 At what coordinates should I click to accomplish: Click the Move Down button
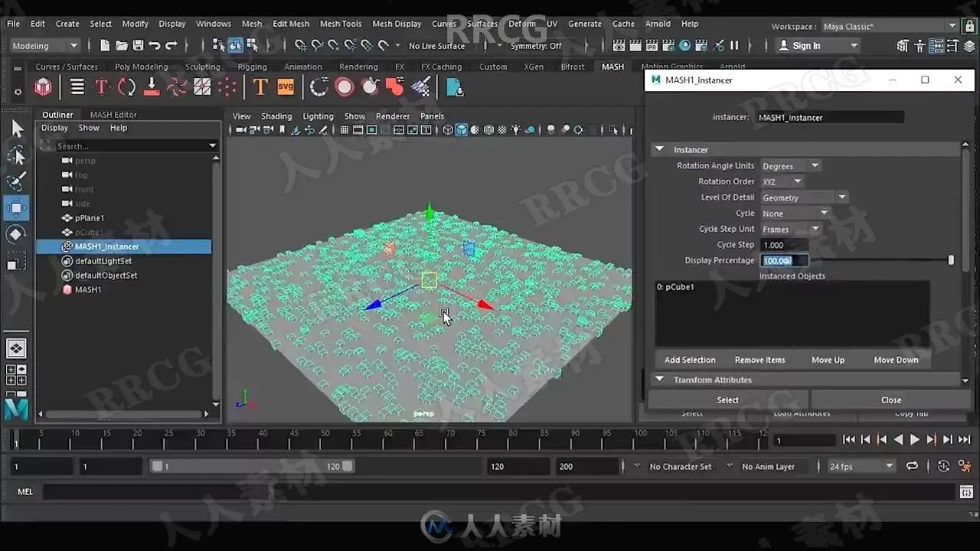(896, 360)
